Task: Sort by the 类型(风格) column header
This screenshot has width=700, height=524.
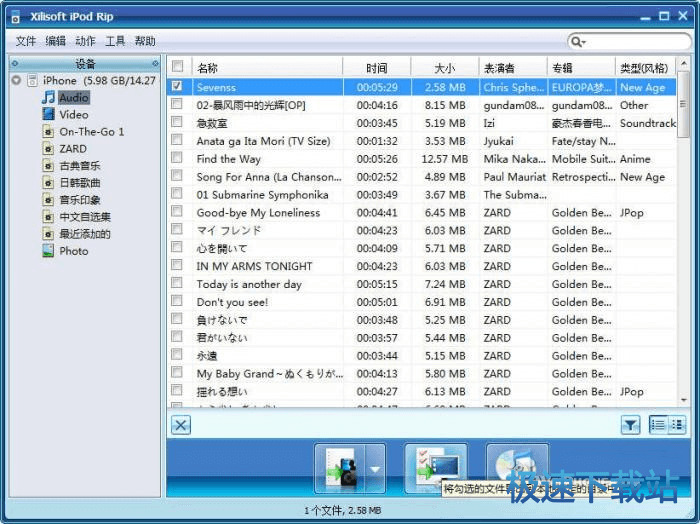Action: [645, 68]
